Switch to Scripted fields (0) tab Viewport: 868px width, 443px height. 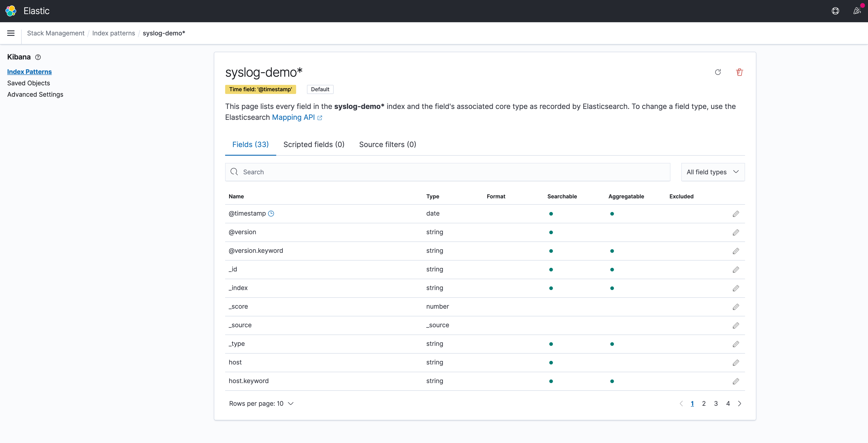[x=314, y=145]
